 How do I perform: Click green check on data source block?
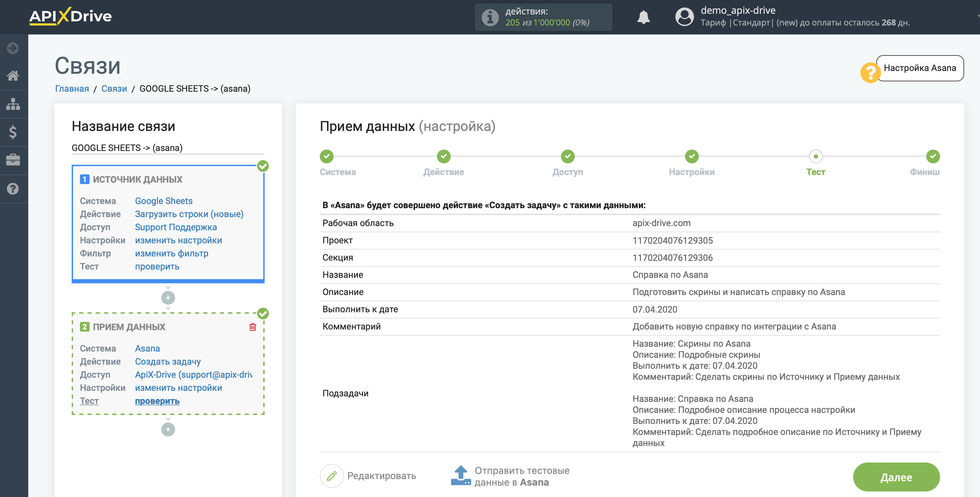(x=263, y=166)
